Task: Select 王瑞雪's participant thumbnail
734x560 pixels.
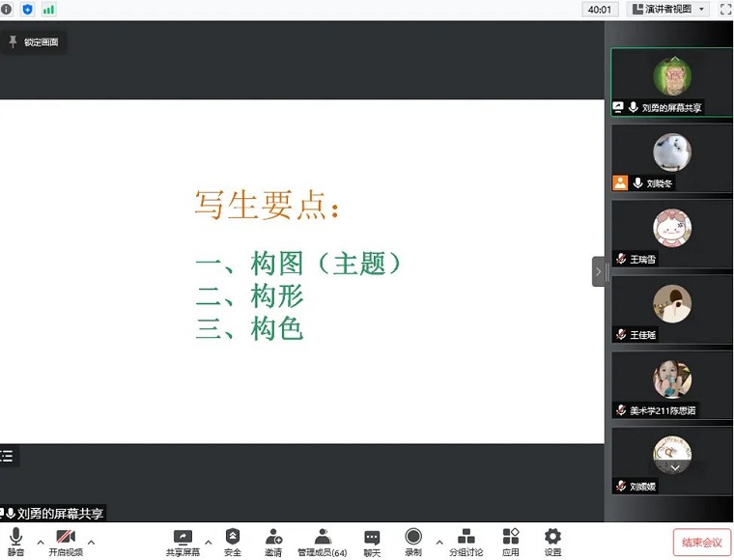Action: pos(671,234)
